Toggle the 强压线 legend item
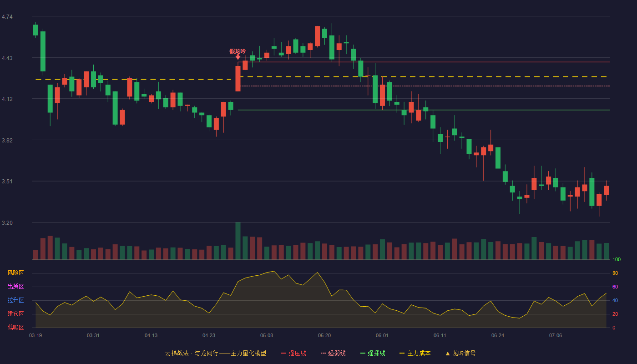 (293, 353)
